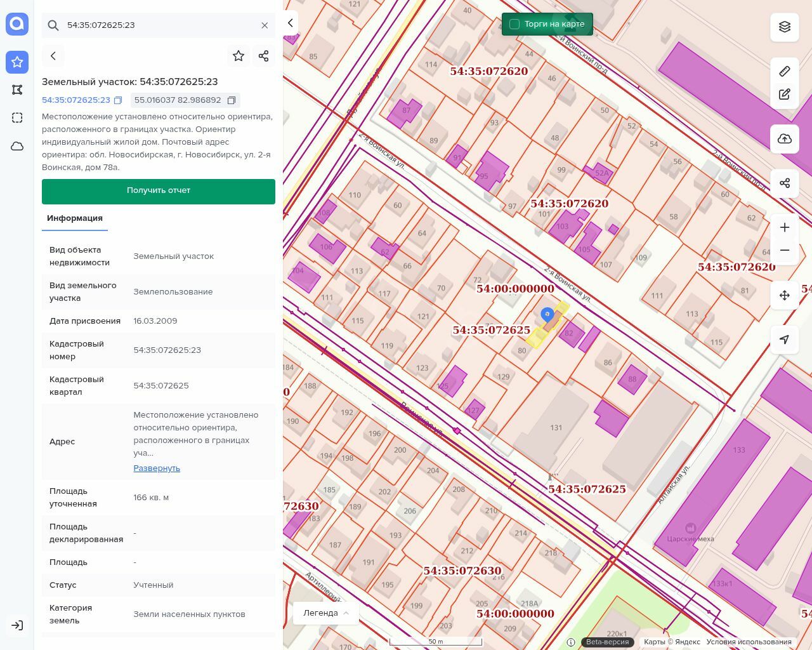The image size is (812, 650).
Task: Clear the search field with the X
Action: [x=265, y=25]
